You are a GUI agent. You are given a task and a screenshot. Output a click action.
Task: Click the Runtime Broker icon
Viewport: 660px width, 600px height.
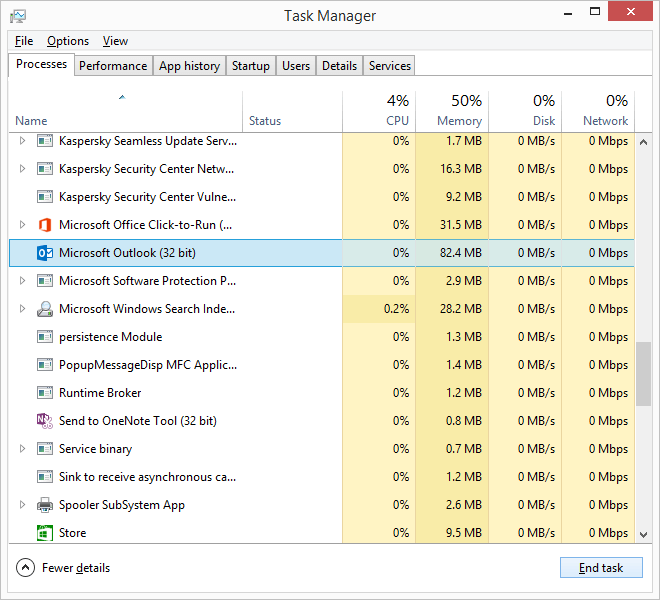(45, 393)
